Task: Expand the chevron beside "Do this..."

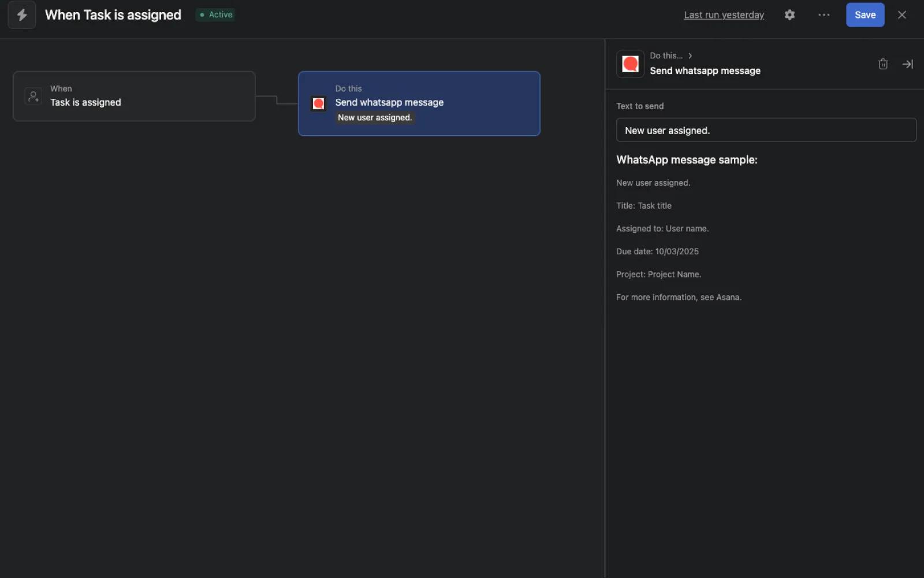Action: click(690, 56)
